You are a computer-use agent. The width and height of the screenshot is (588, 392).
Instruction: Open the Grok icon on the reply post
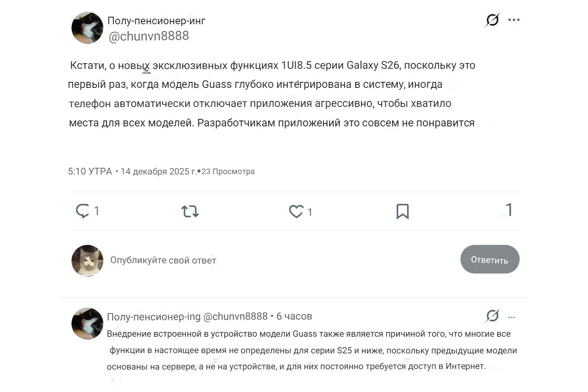click(x=492, y=316)
